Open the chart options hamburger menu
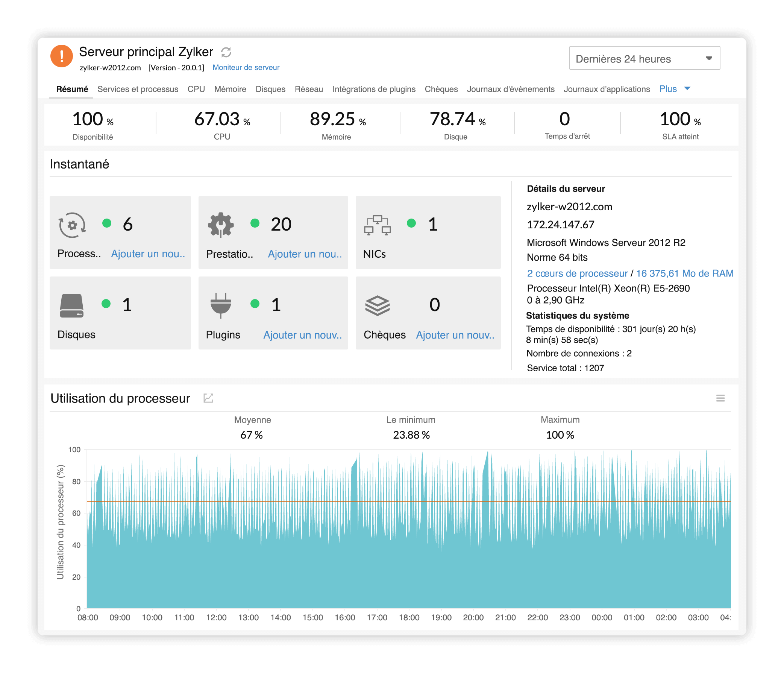Image resolution: width=784 pixels, height=673 pixels. (x=721, y=398)
